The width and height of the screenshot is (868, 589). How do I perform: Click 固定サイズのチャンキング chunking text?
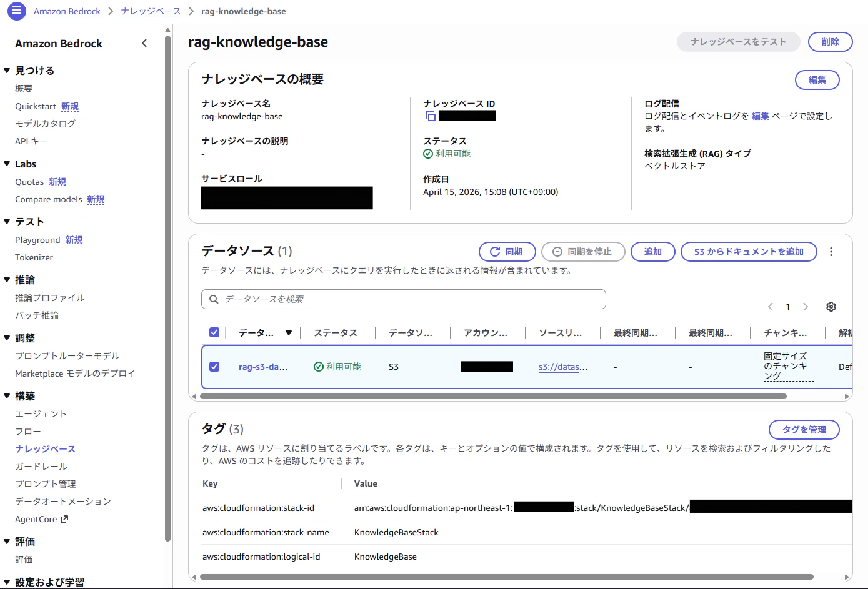[787, 366]
